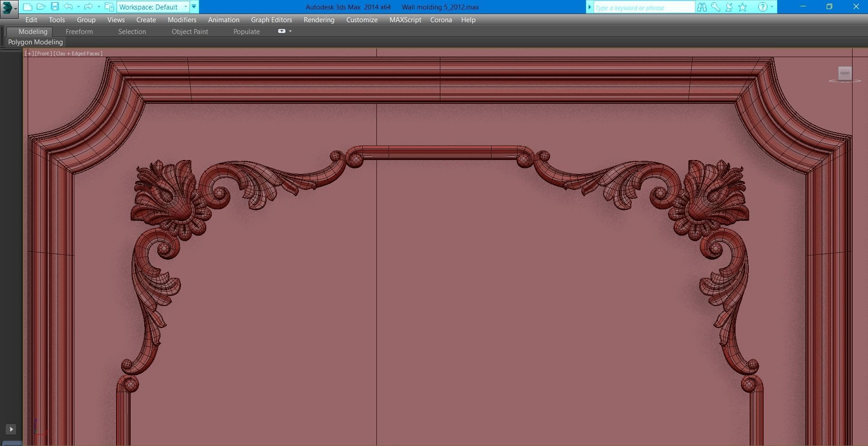This screenshot has height=446, width=868.
Task: Open the Corona menu
Action: [441, 20]
